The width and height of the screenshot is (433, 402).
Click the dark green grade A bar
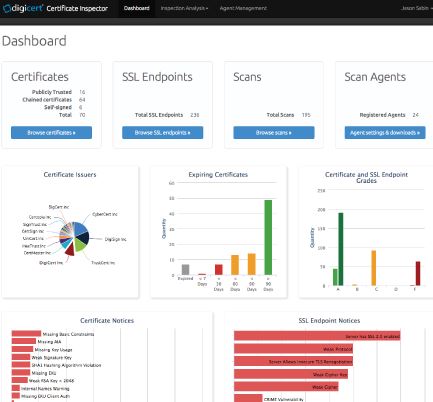[341, 249]
